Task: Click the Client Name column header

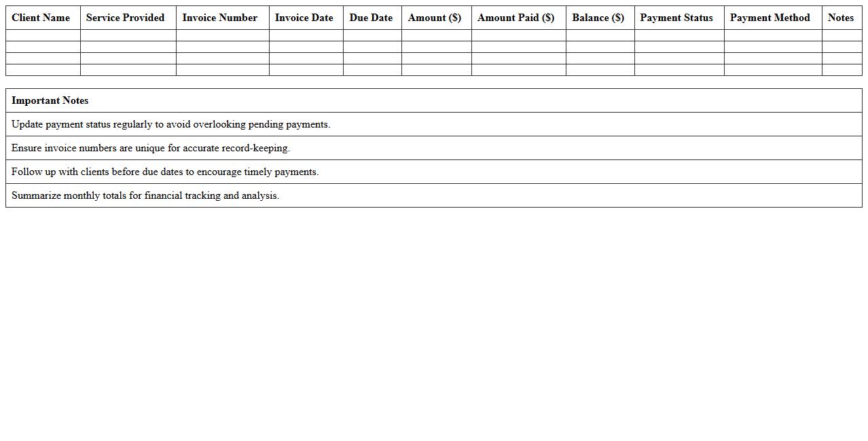Action: [41, 18]
